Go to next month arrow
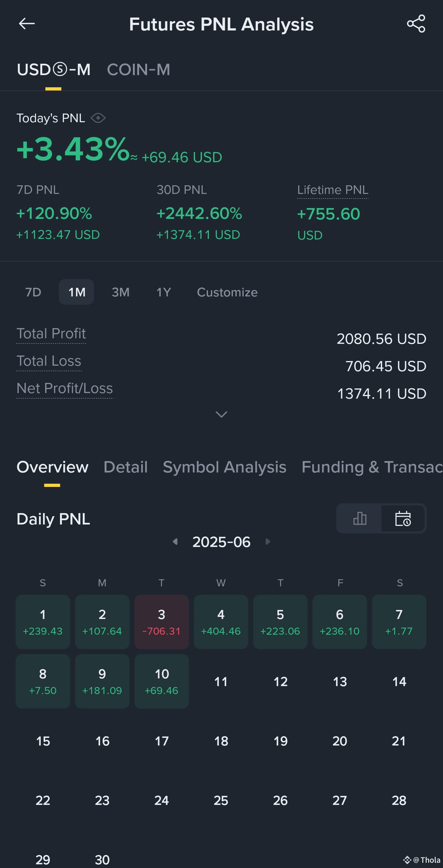443x868 pixels. 268,541
